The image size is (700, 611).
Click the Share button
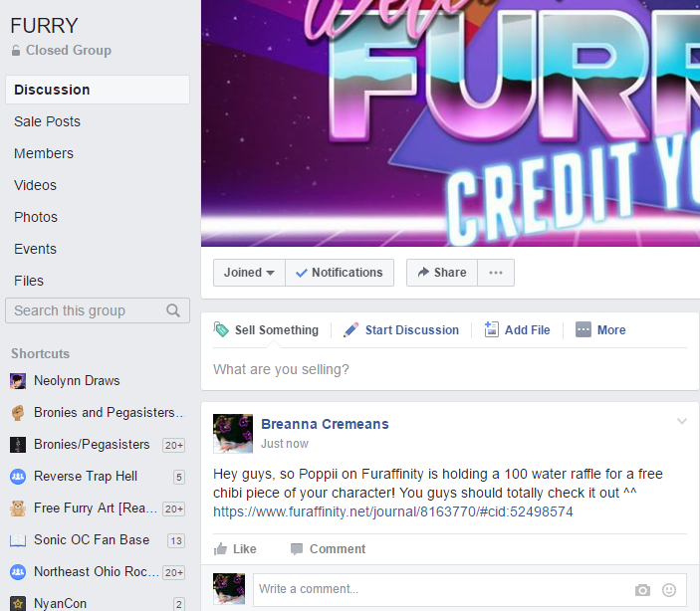tap(442, 273)
